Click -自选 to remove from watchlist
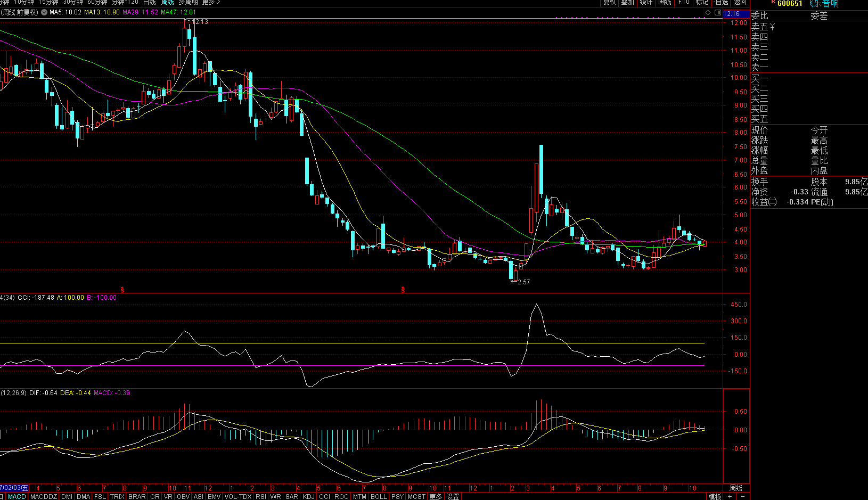 point(721,2)
